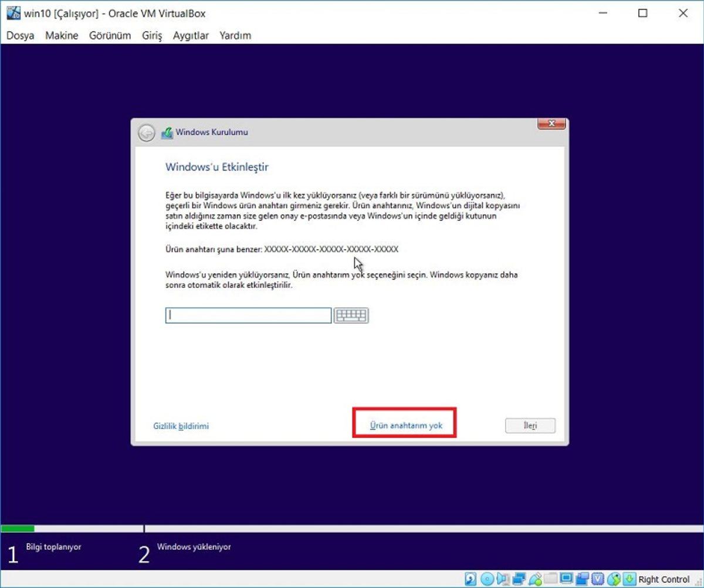The image size is (704, 588).
Task: Open the on-screen keyboard icon beside key field
Action: (x=350, y=315)
